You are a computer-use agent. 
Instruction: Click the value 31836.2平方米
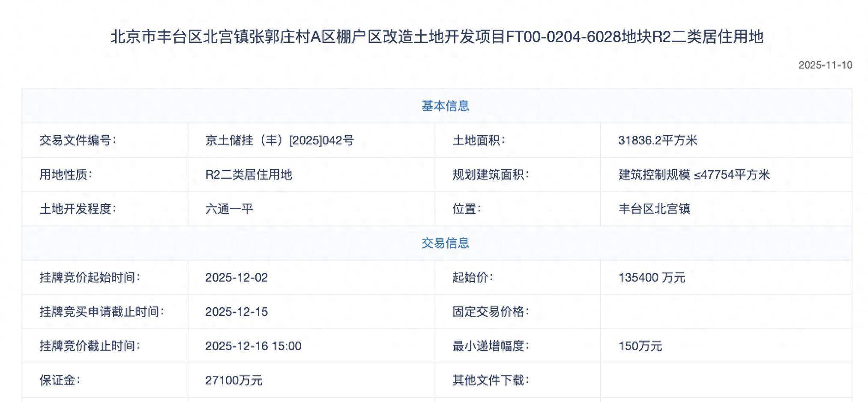point(658,140)
